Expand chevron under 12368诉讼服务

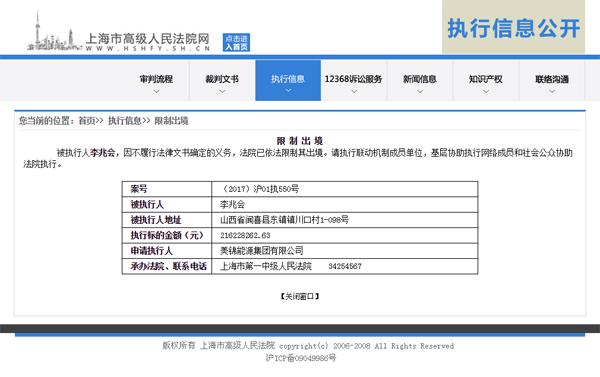[x=354, y=91]
